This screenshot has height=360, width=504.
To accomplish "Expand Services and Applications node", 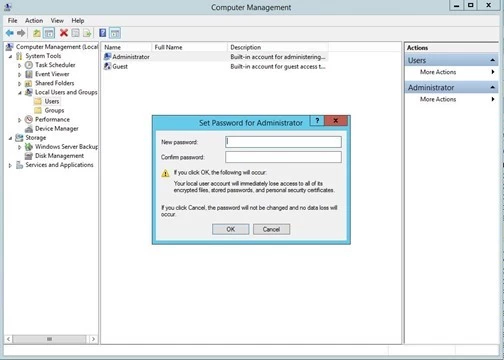I will tap(10, 165).
